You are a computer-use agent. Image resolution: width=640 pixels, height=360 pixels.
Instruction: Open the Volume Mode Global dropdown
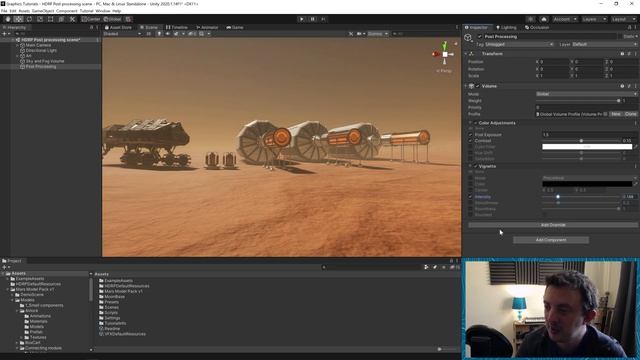[586, 94]
